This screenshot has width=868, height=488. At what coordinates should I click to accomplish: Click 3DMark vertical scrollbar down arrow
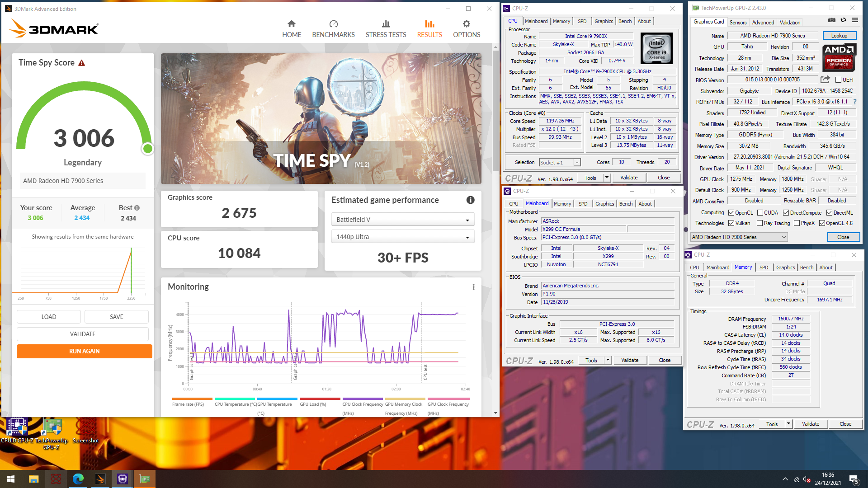(x=495, y=413)
